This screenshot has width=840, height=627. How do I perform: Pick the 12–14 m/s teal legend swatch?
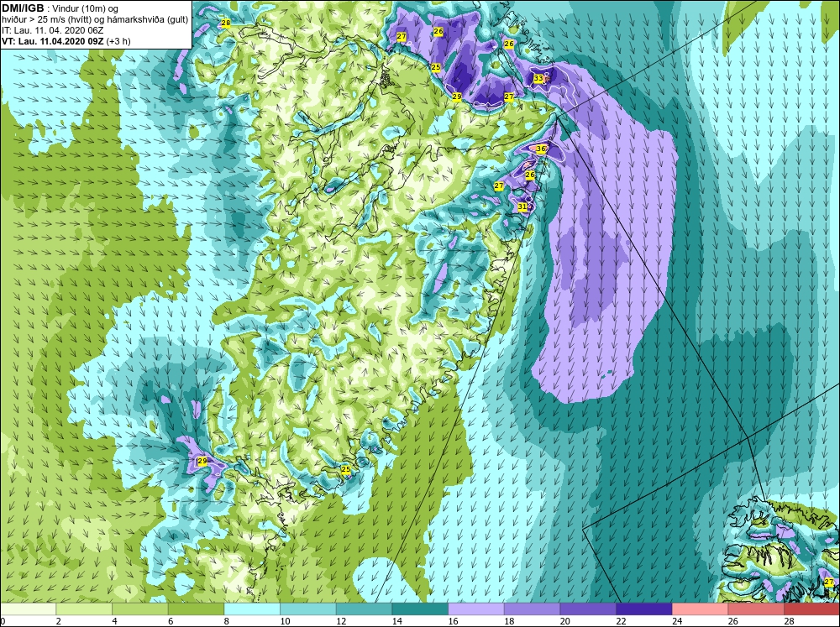tap(364, 609)
